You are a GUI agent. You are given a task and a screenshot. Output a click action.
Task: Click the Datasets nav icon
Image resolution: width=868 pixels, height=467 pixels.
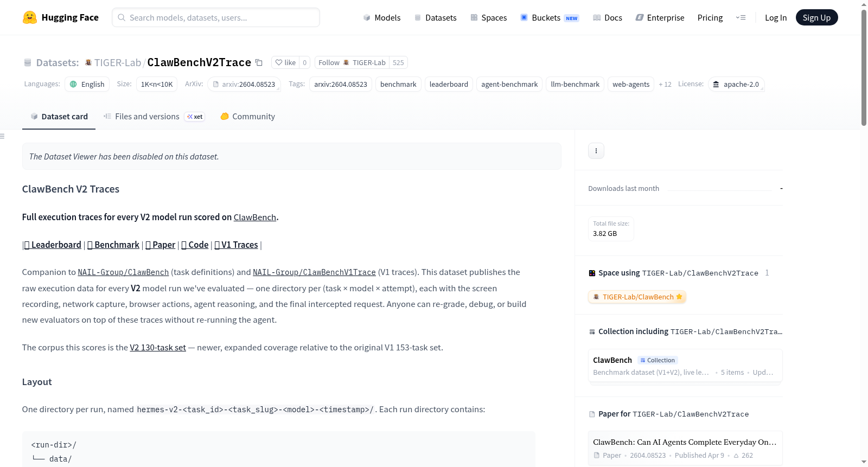click(418, 17)
